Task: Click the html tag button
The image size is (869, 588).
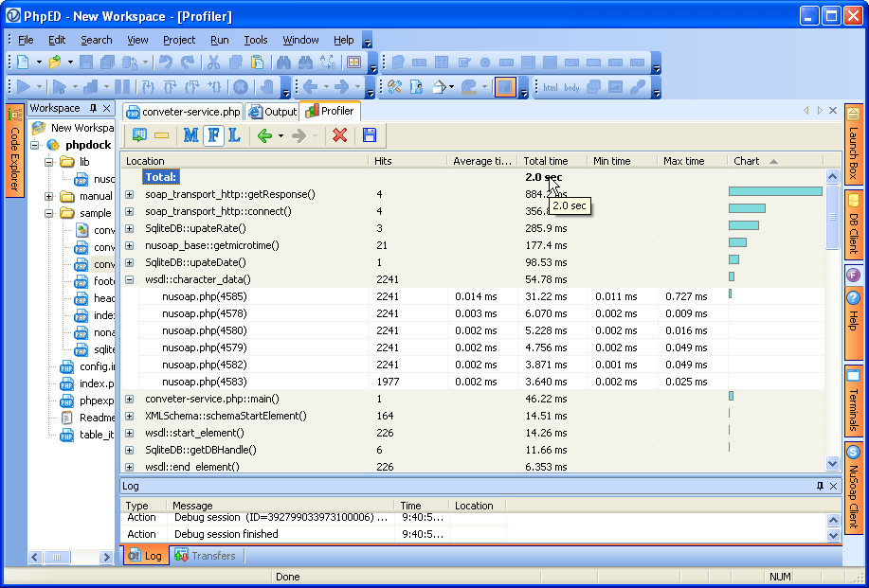Action: [551, 87]
